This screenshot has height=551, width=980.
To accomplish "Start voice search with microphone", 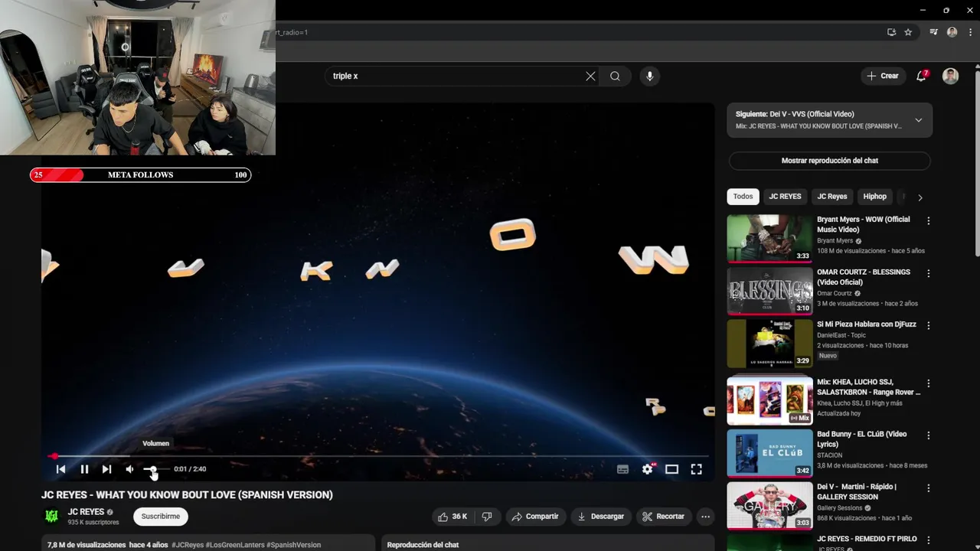I will 649,76.
